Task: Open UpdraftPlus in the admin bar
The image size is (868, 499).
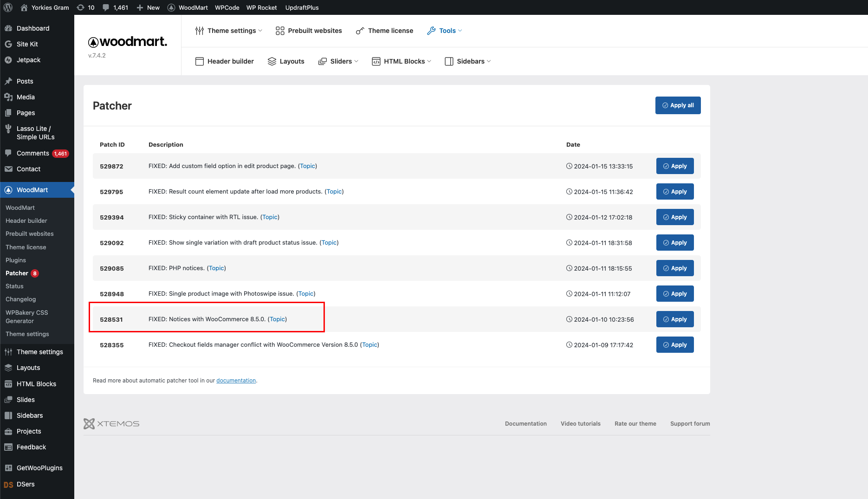Action: [302, 7]
